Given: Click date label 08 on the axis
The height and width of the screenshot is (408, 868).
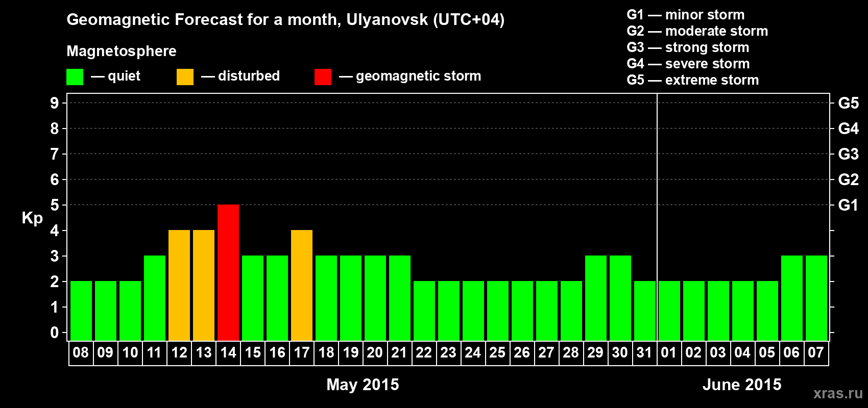Looking at the screenshot, I should click(x=81, y=352).
